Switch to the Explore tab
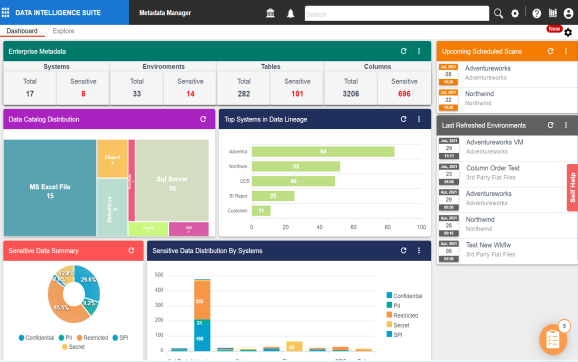The image size is (578, 362). 63,31
